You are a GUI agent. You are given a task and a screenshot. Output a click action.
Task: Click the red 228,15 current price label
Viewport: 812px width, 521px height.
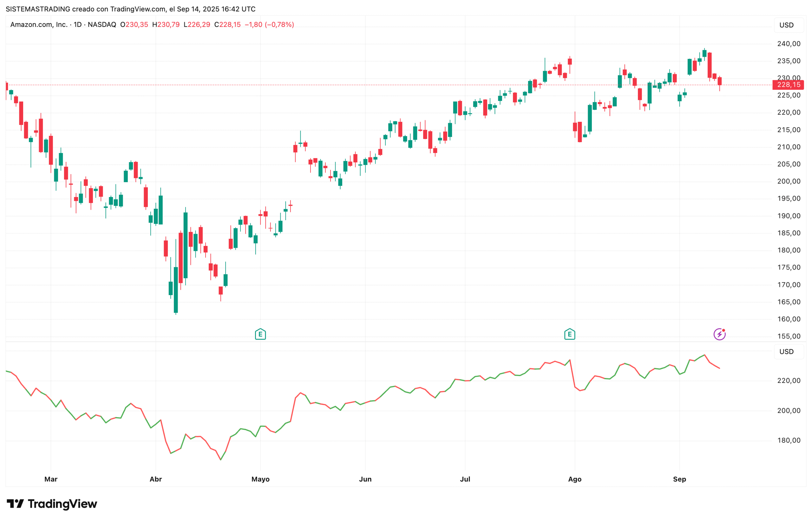[788, 85]
